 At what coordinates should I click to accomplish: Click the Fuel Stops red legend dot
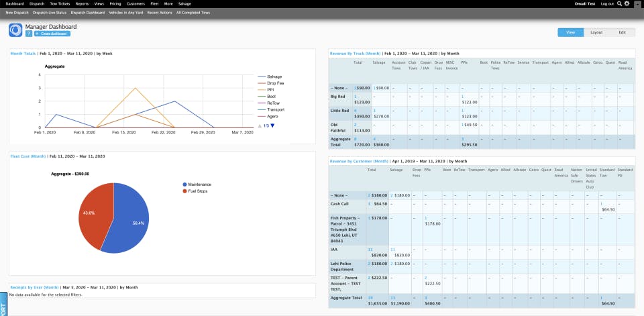[184, 191]
